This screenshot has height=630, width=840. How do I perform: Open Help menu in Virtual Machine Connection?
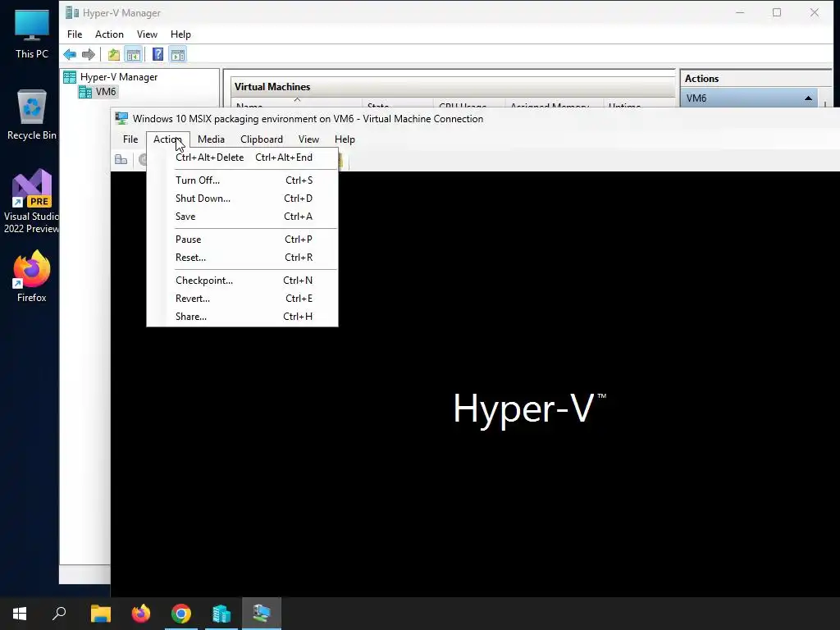click(345, 139)
